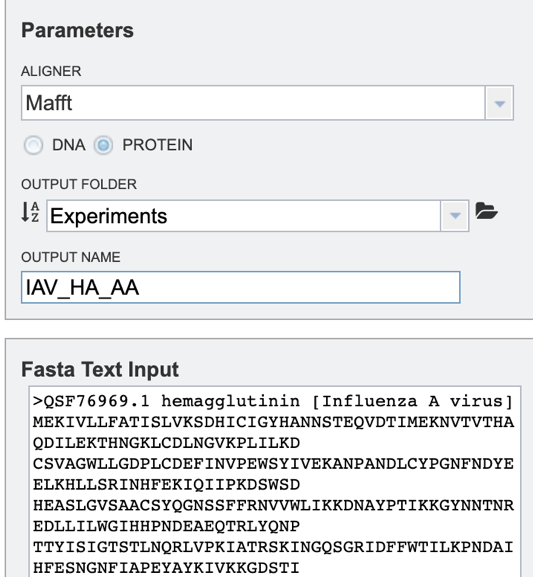Click the >QSF76969.1 hemagglutinin header line
Image resolution: width=533 pixels, height=577 pixels.
(x=273, y=401)
